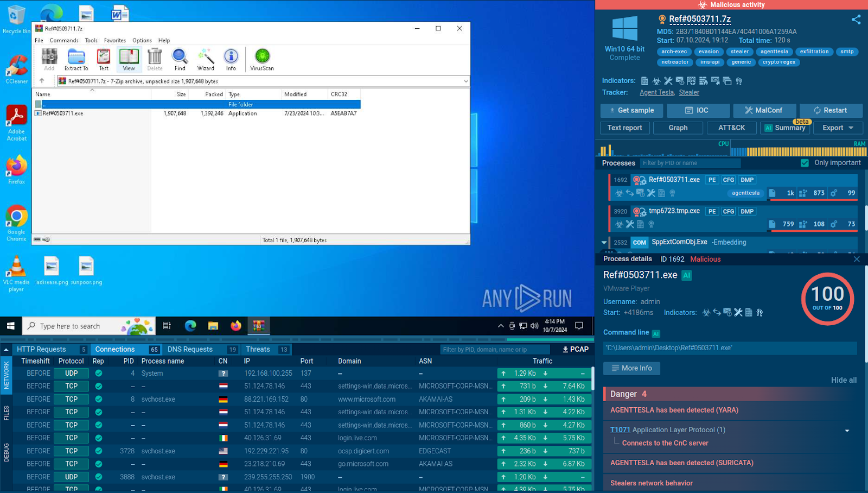Click the Get sample button

tap(631, 110)
